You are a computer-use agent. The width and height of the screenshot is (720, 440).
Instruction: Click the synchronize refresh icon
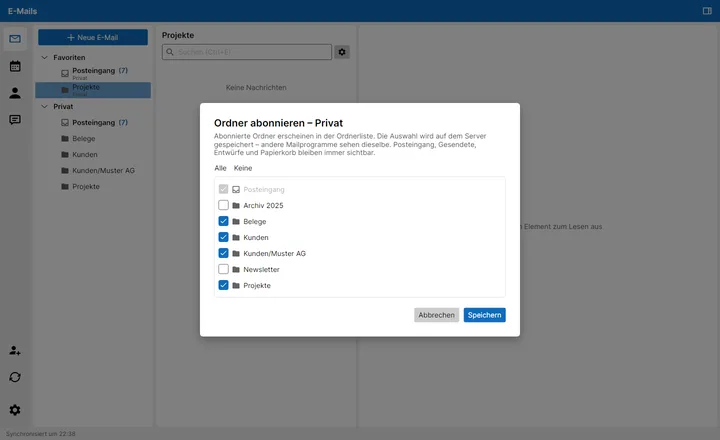point(15,377)
